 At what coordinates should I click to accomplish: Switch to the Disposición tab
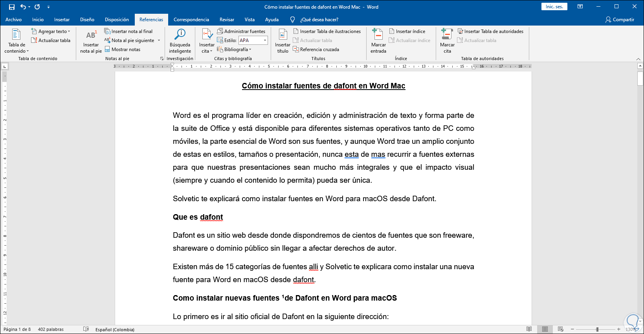(x=117, y=20)
